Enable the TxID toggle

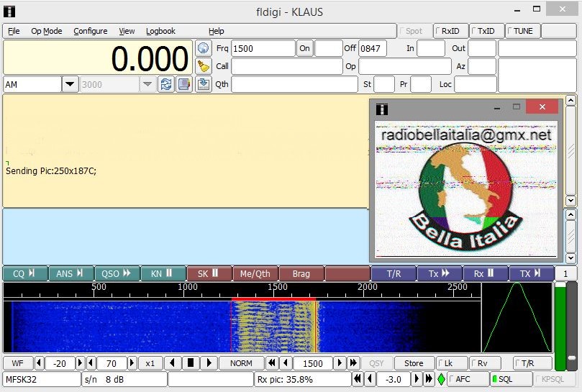(486, 31)
